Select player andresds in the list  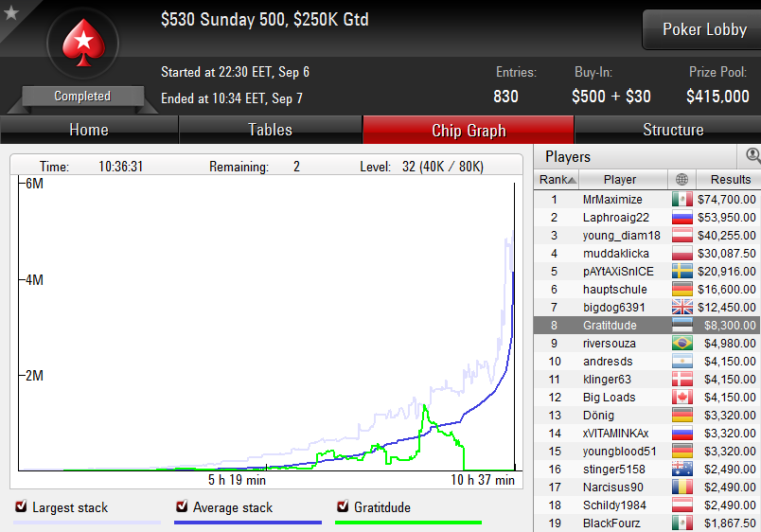608,362
